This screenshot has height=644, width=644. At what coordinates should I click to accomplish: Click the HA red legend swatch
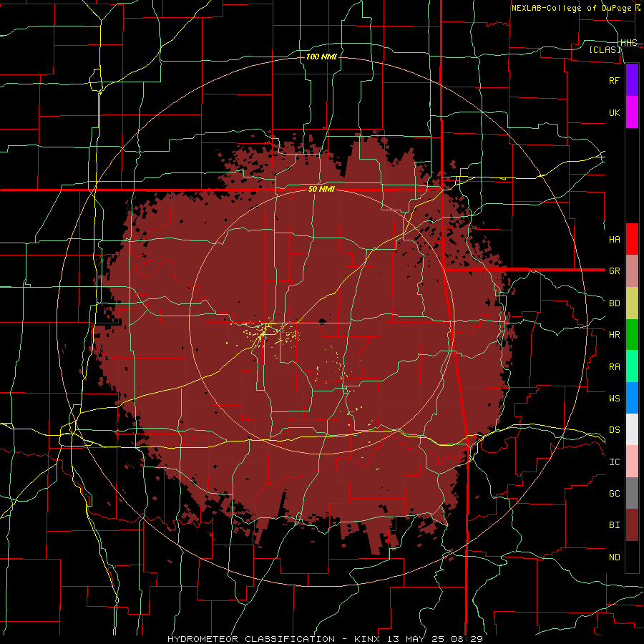coord(632,239)
